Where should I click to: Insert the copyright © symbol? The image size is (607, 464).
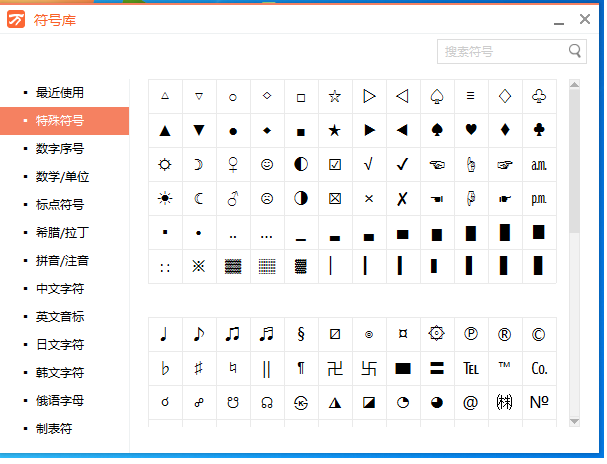pos(539,335)
